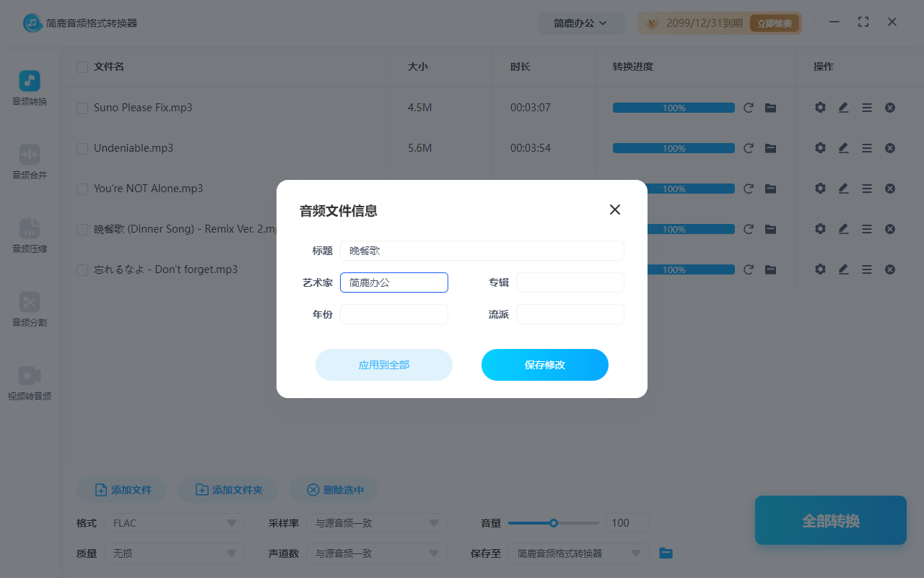Check the checkbox for Undeniable.mp3

(x=82, y=147)
